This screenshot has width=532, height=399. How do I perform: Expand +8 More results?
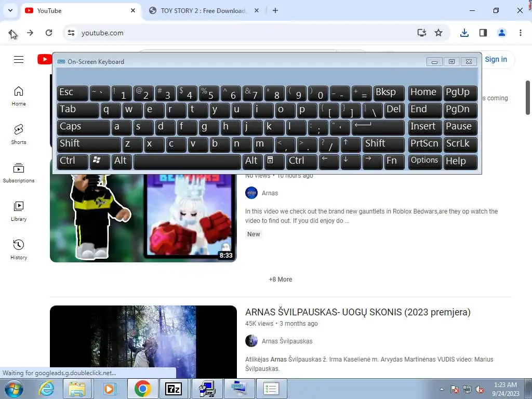(x=280, y=279)
